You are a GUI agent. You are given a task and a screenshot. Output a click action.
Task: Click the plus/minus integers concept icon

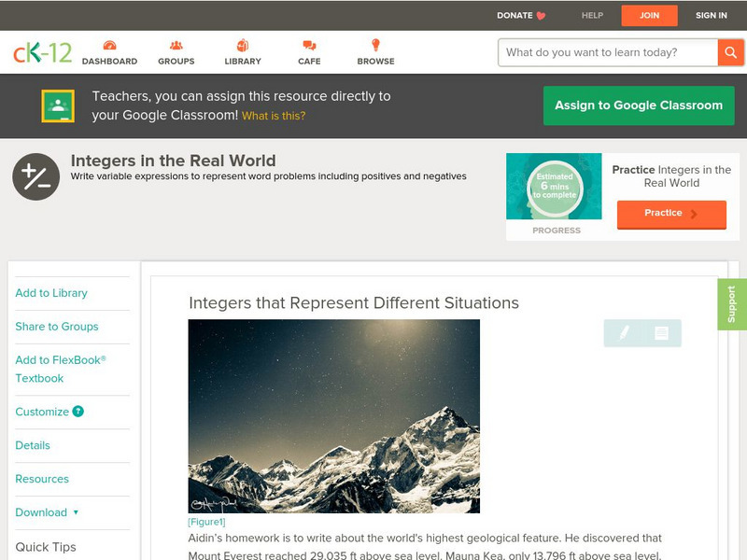coord(36,176)
